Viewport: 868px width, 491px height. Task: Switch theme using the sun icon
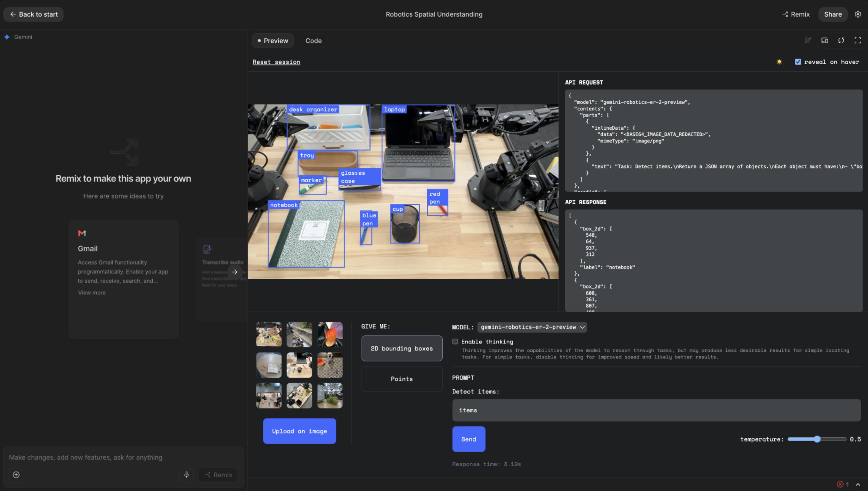click(779, 62)
